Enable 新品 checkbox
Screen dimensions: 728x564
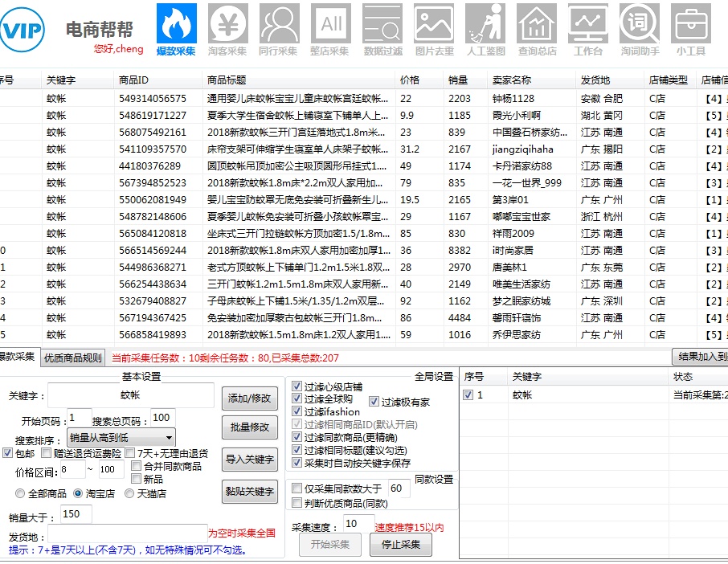point(137,479)
